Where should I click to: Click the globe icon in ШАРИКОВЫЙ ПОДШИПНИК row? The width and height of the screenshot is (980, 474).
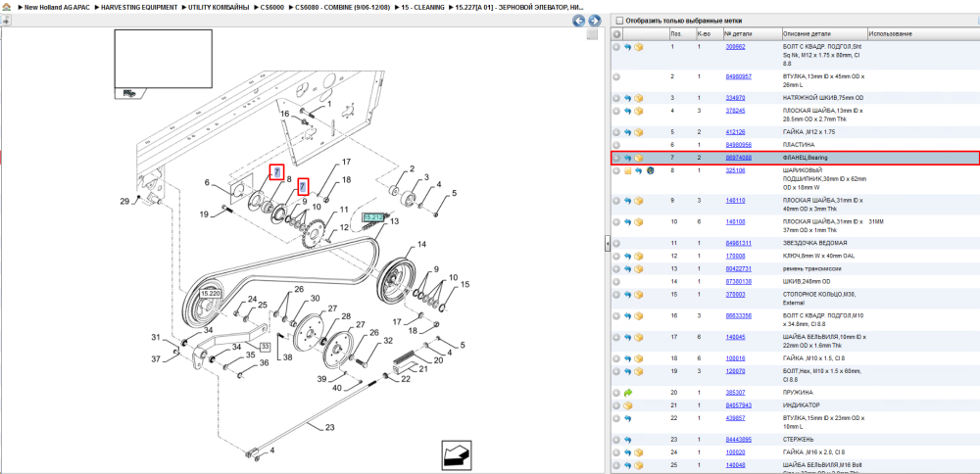point(650,169)
